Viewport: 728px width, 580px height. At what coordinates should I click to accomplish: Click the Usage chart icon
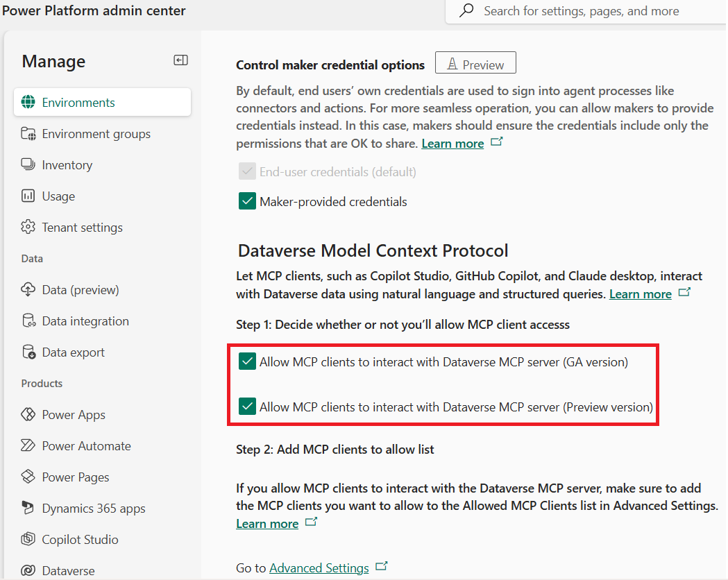pyautogui.click(x=28, y=196)
